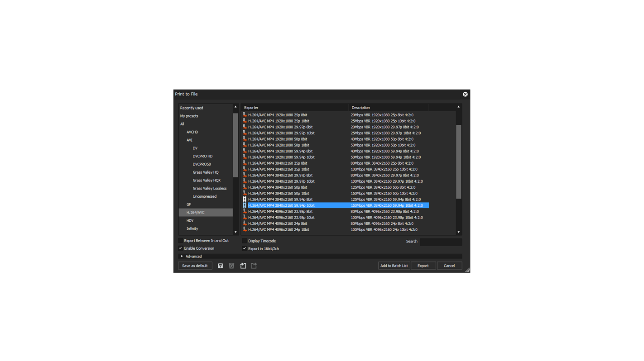This screenshot has height=361, width=644.
Task: Click the icon beside H.264/AVC MP4 4096x2160 23.98p 8bit
Action: click(245, 211)
